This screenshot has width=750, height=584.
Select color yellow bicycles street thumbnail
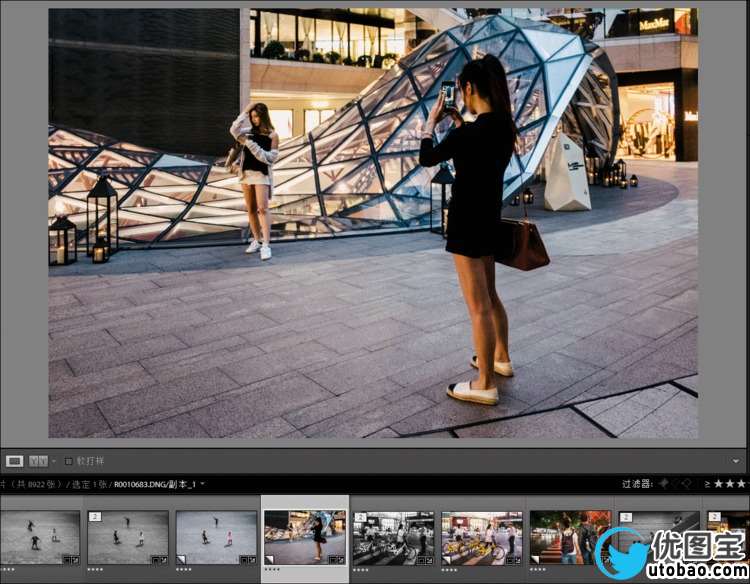[482, 538]
